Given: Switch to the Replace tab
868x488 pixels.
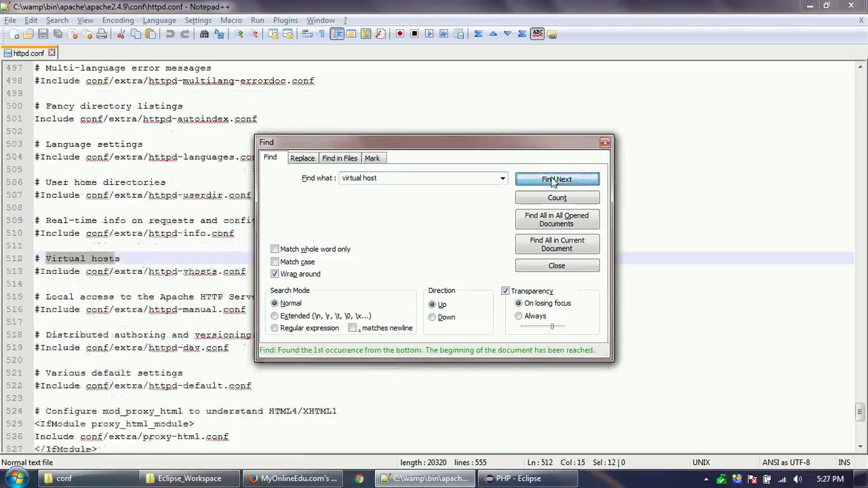Looking at the screenshot, I should 302,158.
